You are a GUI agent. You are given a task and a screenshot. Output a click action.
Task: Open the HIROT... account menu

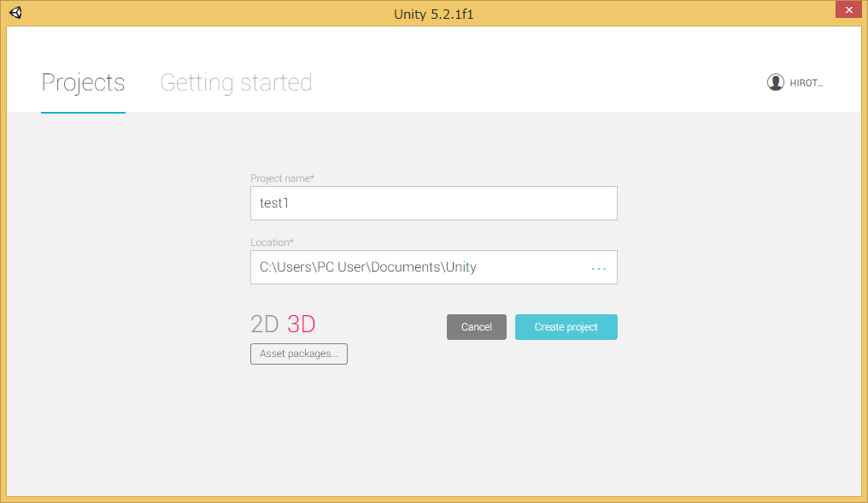point(806,83)
